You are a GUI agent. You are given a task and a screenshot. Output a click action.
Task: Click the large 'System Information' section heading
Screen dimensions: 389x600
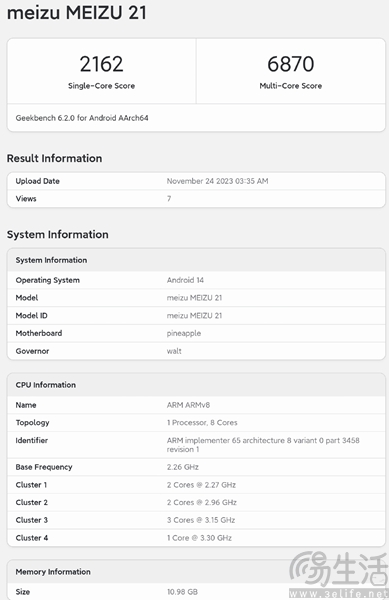57,235
